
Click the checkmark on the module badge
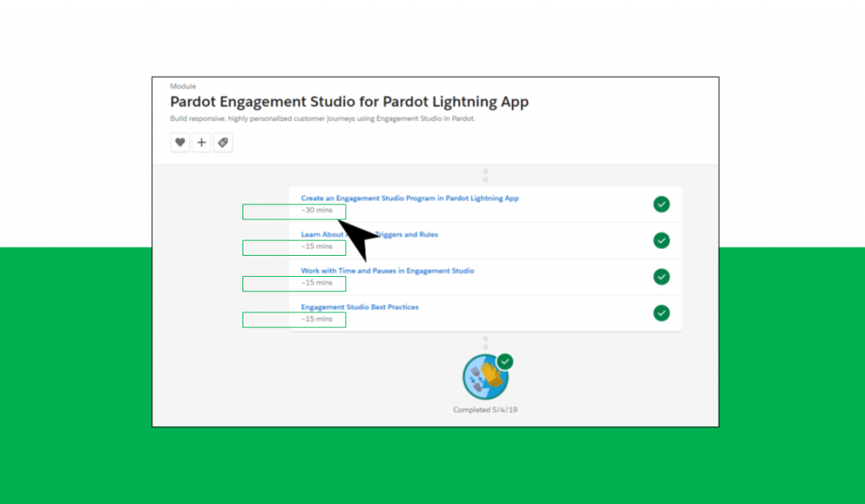[505, 361]
